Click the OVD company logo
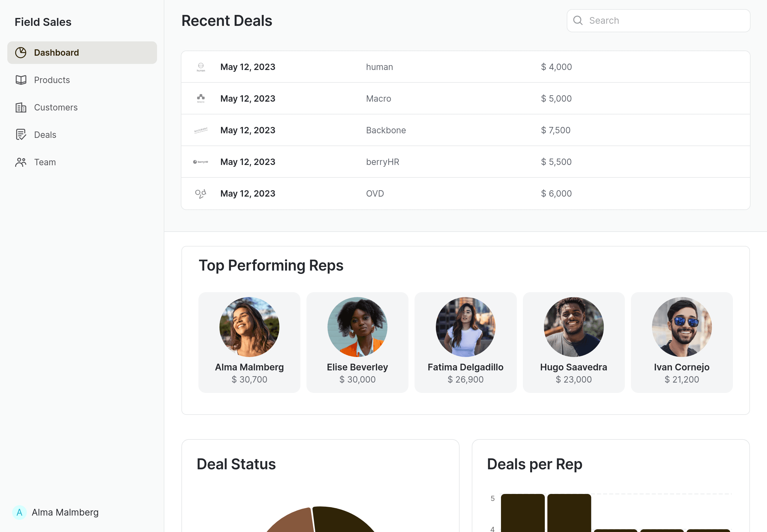Screen dimensions: 767x532 [x=201, y=194]
